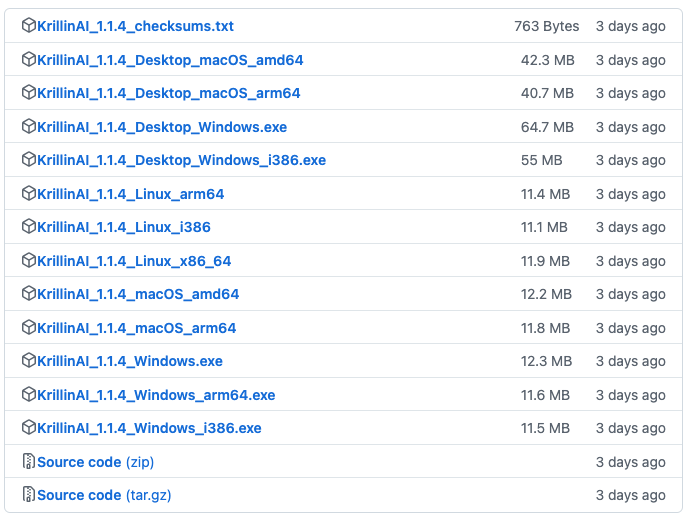Click package icon beside Linux_arm64 asset
This screenshot has height=520, width=689.
pyautogui.click(x=29, y=193)
